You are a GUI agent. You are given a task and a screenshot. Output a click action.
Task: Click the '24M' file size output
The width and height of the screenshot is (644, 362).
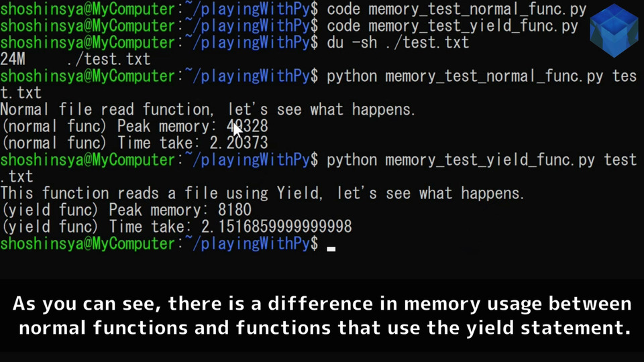click(x=13, y=59)
